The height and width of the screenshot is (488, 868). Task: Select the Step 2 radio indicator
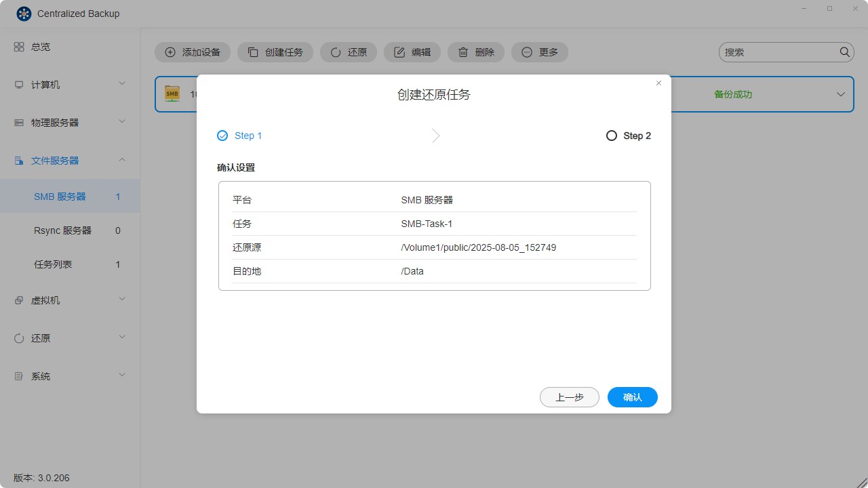pyautogui.click(x=611, y=136)
